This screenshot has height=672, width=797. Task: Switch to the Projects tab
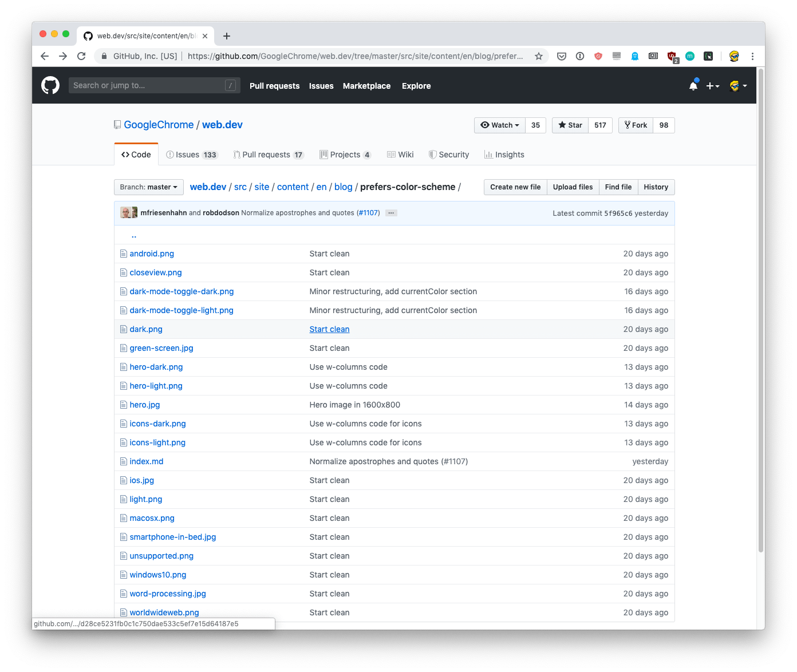point(345,154)
